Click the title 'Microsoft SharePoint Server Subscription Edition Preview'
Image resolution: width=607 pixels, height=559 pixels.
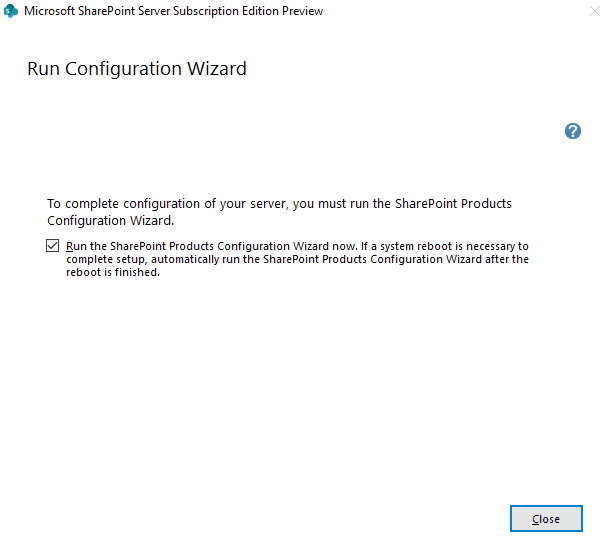173,11
